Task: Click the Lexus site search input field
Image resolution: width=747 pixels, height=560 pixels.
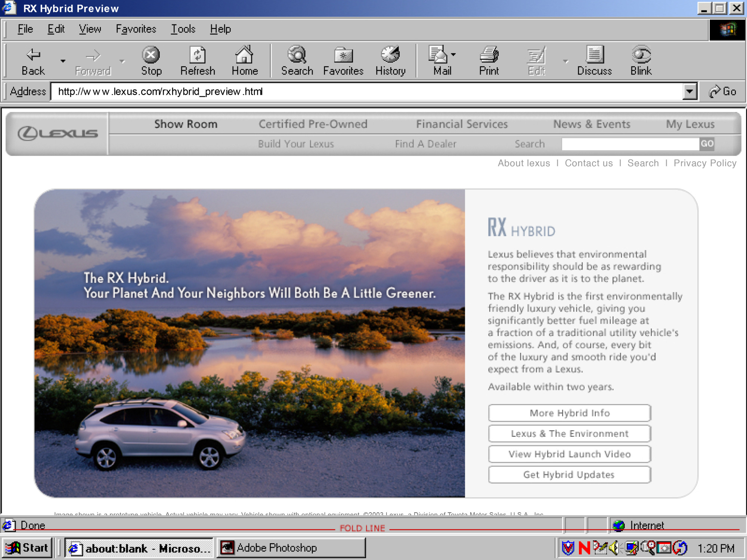Action: pyautogui.click(x=630, y=144)
